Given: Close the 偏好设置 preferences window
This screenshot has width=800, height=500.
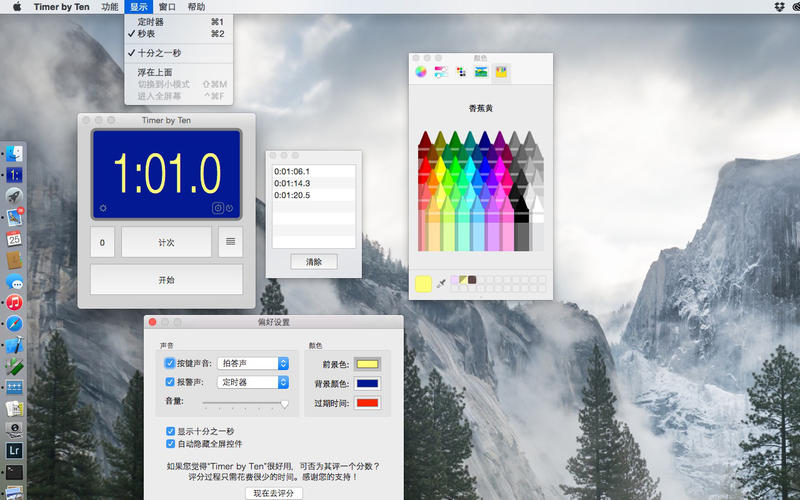Looking at the screenshot, I should (x=153, y=322).
